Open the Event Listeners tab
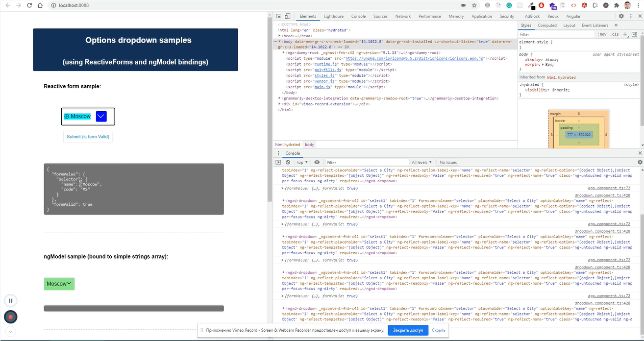The image size is (644, 341). tap(595, 25)
